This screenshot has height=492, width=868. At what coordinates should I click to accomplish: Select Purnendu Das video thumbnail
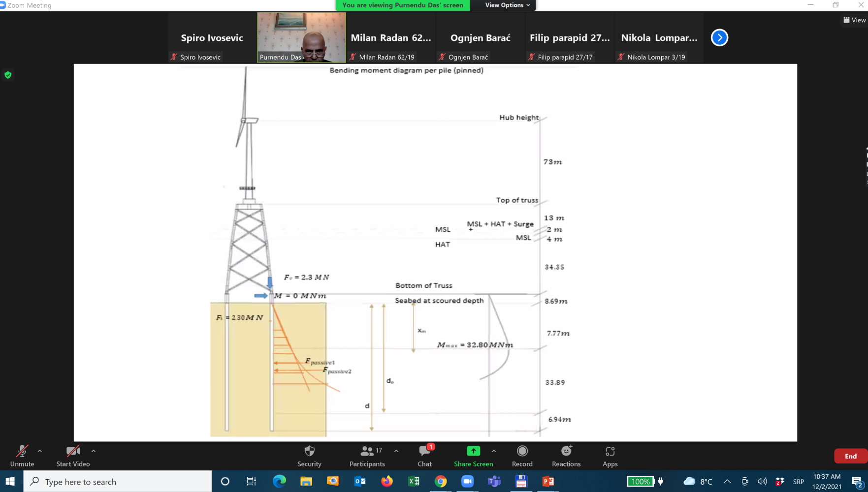tap(301, 37)
